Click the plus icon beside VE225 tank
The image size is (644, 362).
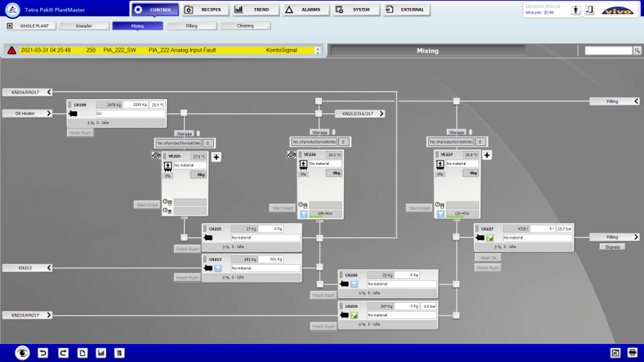[x=216, y=157]
